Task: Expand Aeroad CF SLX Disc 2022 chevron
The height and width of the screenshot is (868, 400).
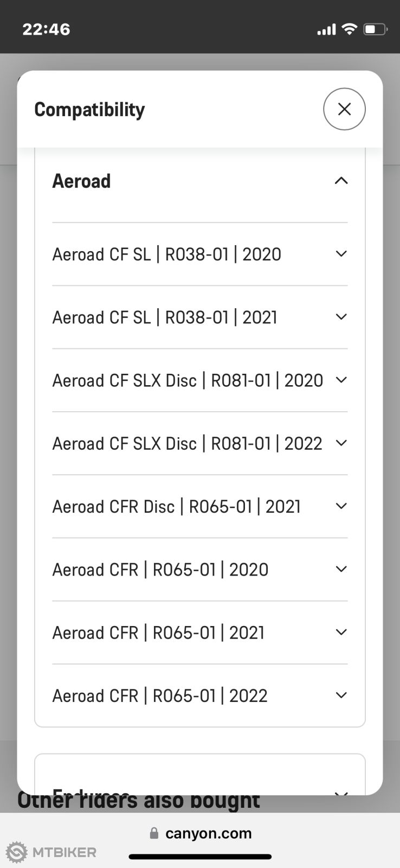Action: pos(341,443)
